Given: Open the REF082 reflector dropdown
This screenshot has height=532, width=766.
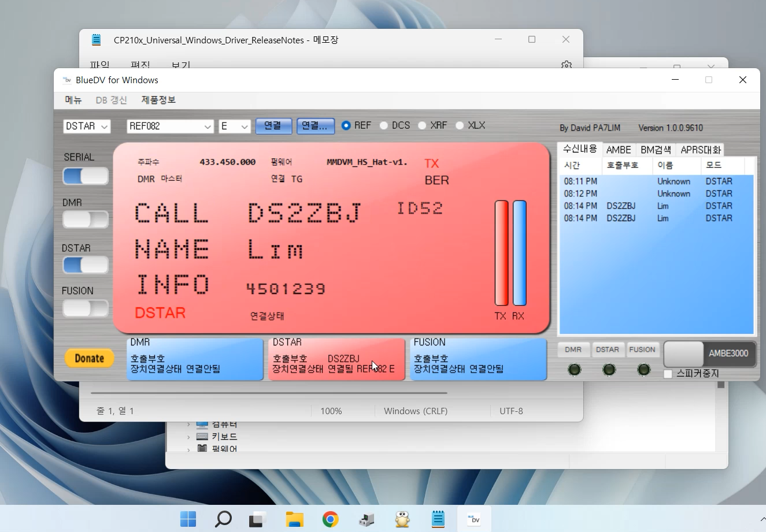Looking at the screenshot, I should (170, 126).
